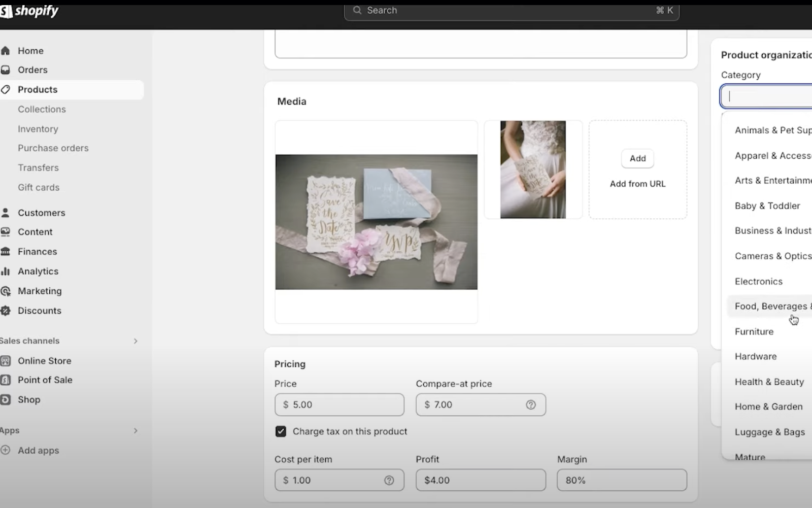Select the Discounts icon
This screenshot has height=508, width=812.
tap(6, 311)
